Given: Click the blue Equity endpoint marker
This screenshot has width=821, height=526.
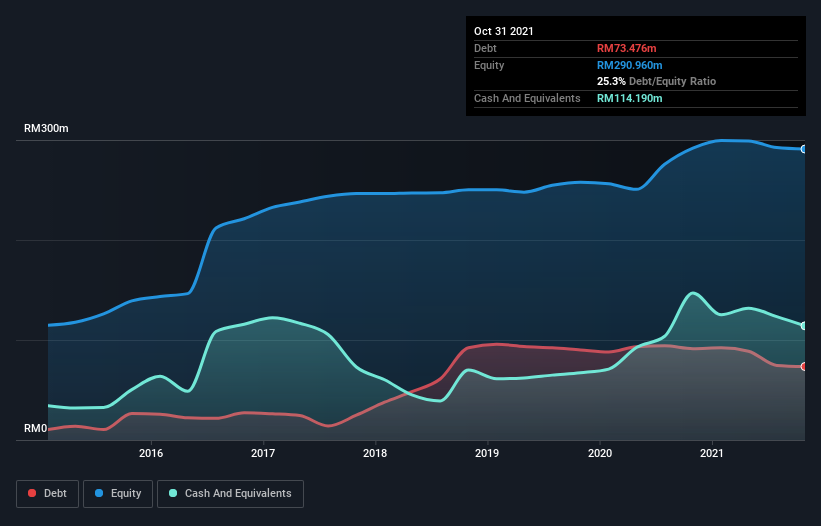Looking at the screenshot, I should point(804,149).
